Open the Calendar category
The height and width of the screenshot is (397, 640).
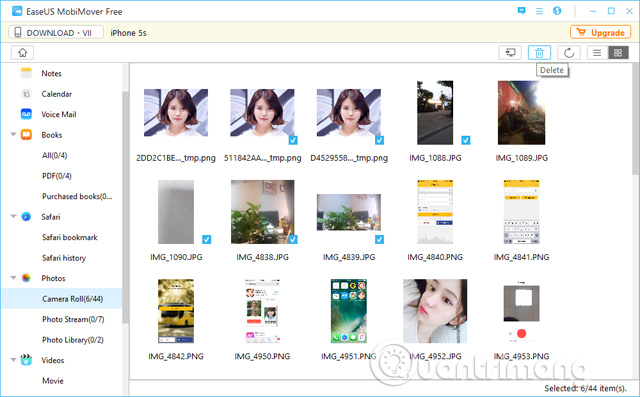click(x=57, y=94)
